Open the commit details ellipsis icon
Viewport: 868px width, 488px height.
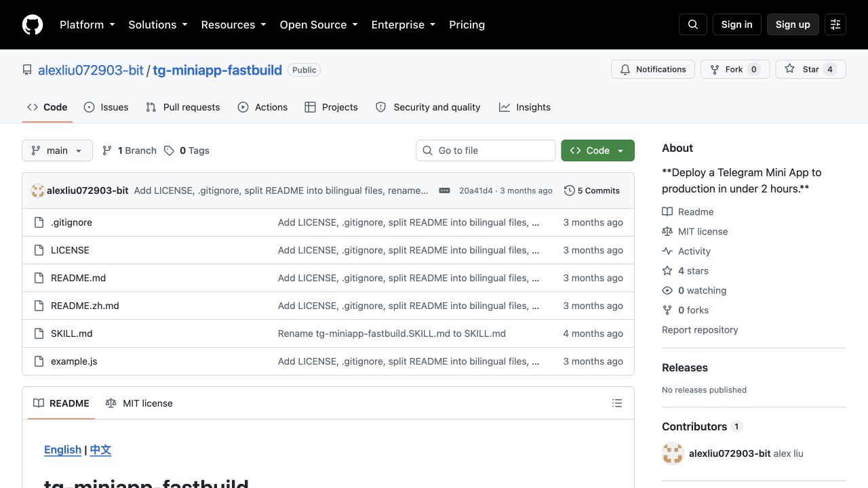pos(445,190)
